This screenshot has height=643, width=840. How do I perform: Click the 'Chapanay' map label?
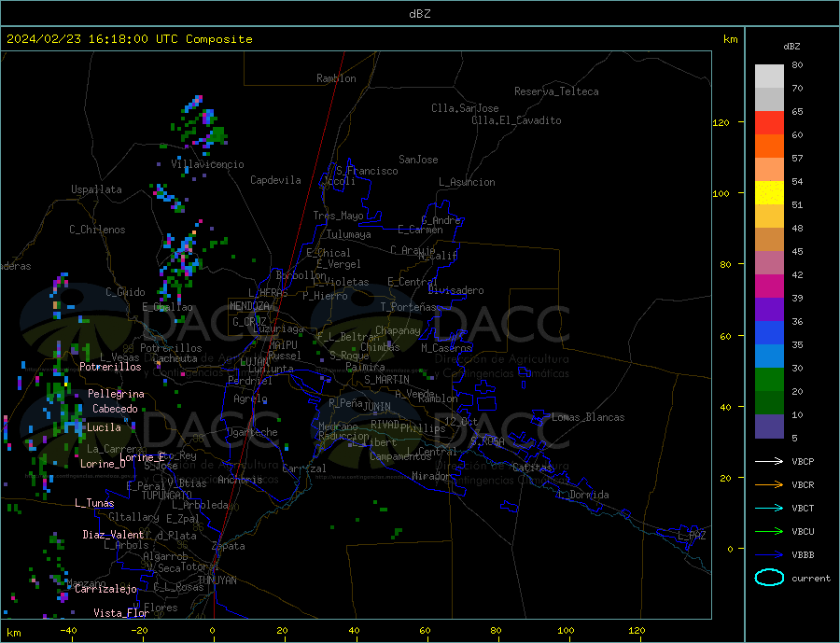398,330
